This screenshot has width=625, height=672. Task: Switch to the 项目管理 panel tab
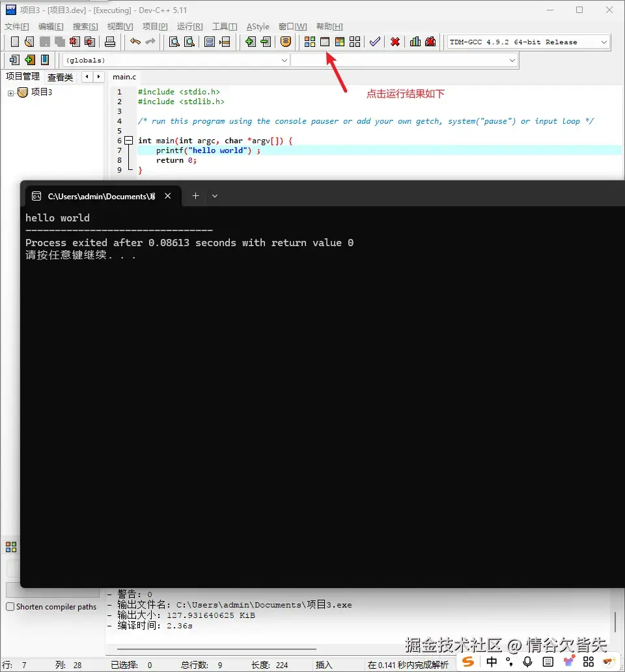click(23, 76)
